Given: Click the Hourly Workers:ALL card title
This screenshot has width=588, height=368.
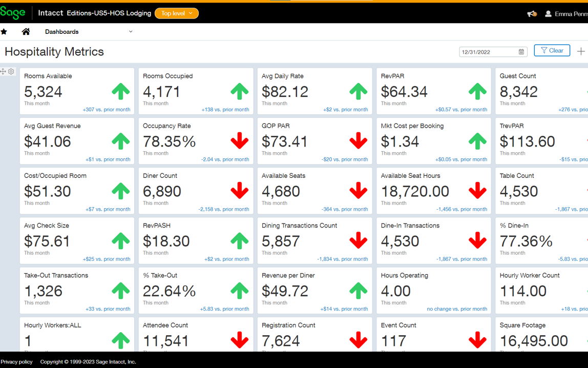Looking at the screenshot, I should [x=52, y=325].
